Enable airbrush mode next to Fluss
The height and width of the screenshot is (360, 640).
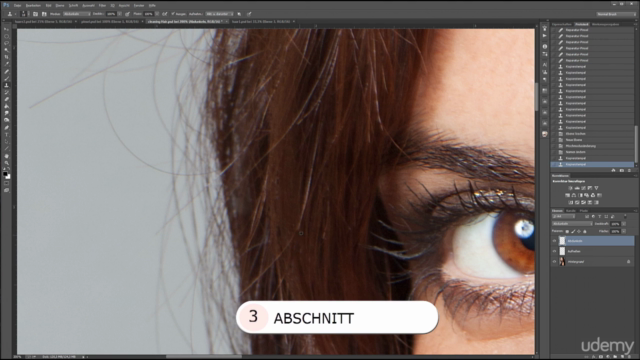pyautogui.click(x=164, y=14)
